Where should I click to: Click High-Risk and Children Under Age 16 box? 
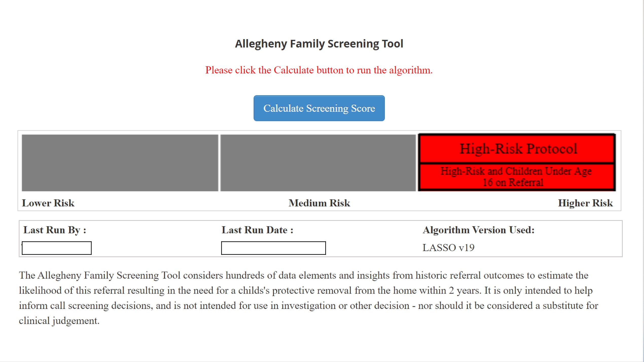click(516, 177)
